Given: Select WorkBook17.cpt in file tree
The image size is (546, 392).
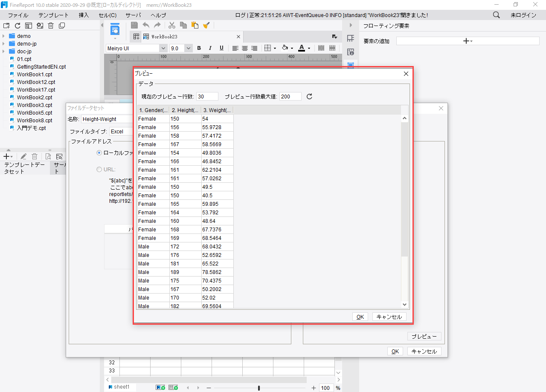Looking at the screenshot, I should pos(36,90).
